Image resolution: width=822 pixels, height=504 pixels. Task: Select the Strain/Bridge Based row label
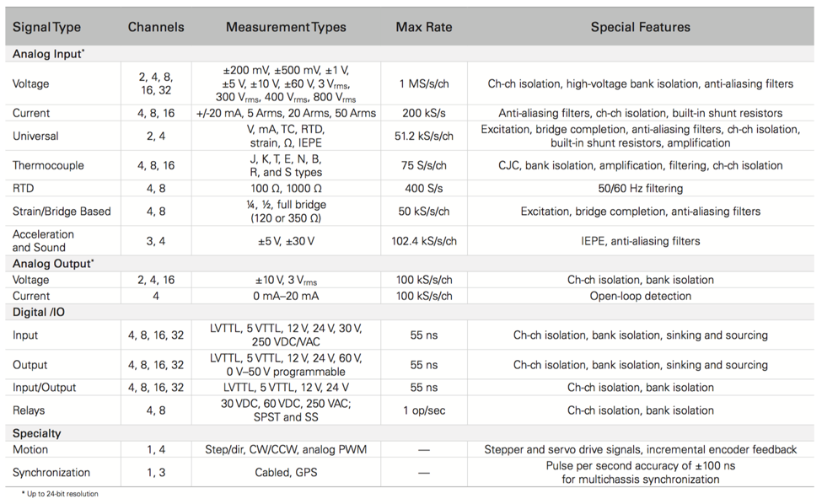coord(62,212)
